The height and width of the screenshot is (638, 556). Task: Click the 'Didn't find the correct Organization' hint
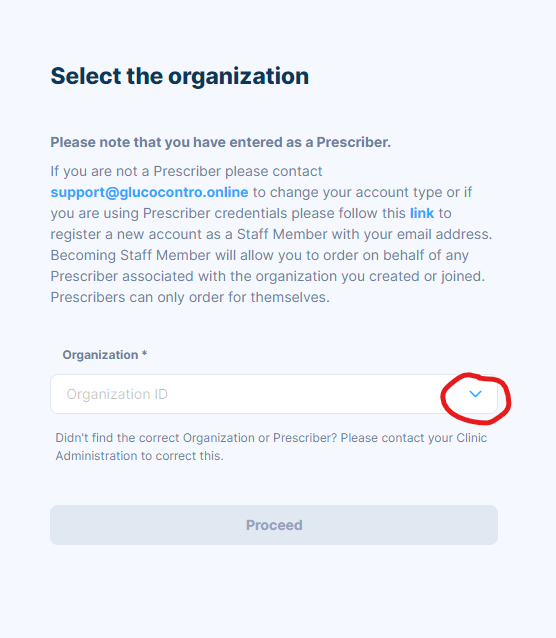pos(271,438)
